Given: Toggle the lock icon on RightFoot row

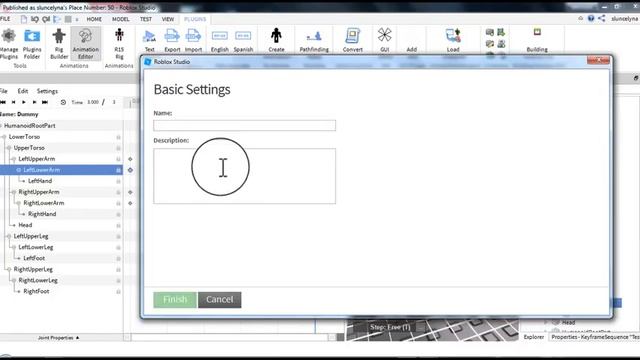Looking at the screenshot, I should coord(118,291).
